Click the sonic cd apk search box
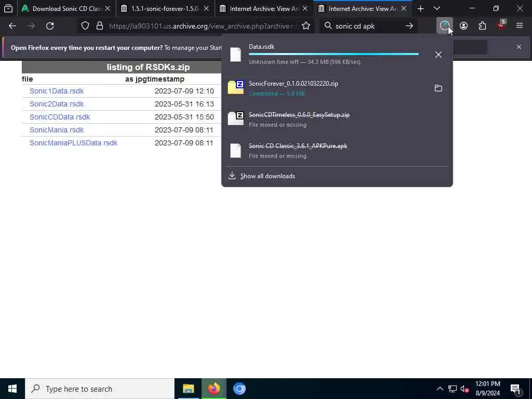Screen dimensions: 532x399 pyautogui.click(x=368, y=26)
